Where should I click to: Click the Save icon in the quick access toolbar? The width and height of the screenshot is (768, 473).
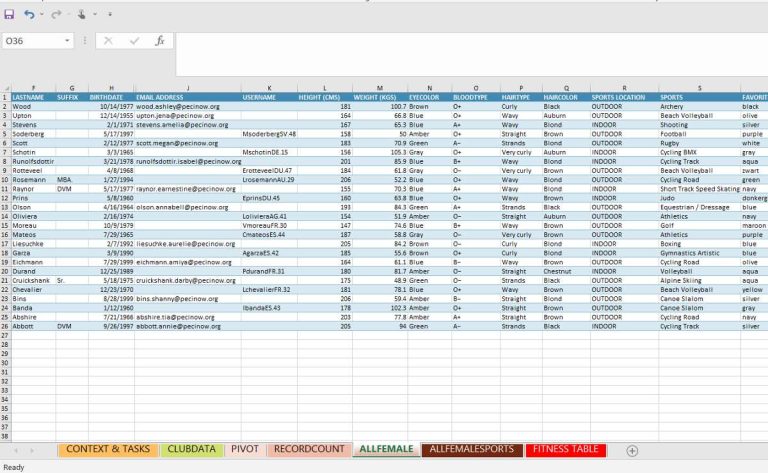[9, 15]
